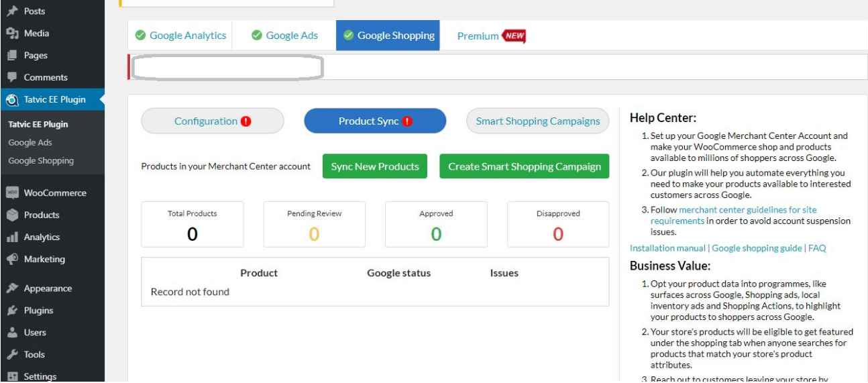This screenshot has height=383, width=868.
Task: Click the Plugins plug icon
Action: click(x=12, y=311)
